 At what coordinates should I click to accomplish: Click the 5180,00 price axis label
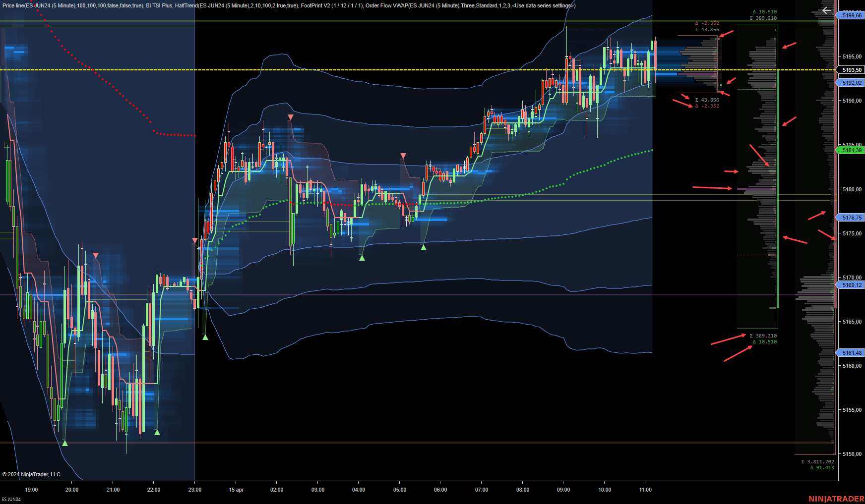[x=852, y=189]
